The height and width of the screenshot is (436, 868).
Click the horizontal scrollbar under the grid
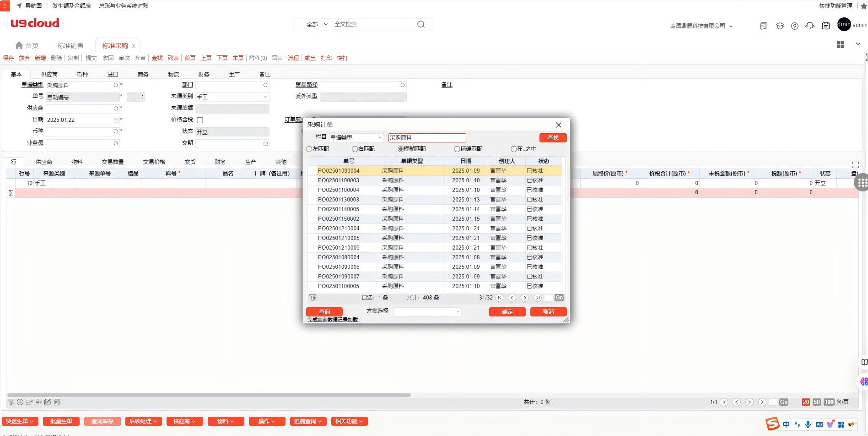[x=209, y=395]
